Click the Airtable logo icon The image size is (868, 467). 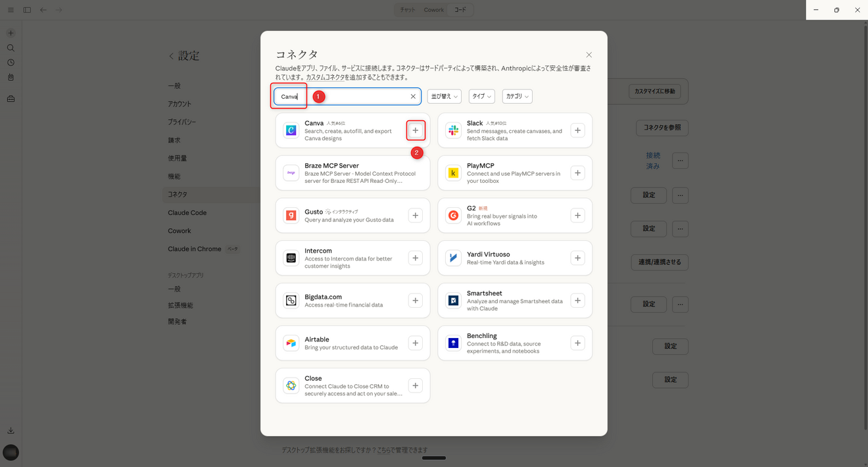coord(291,343)
